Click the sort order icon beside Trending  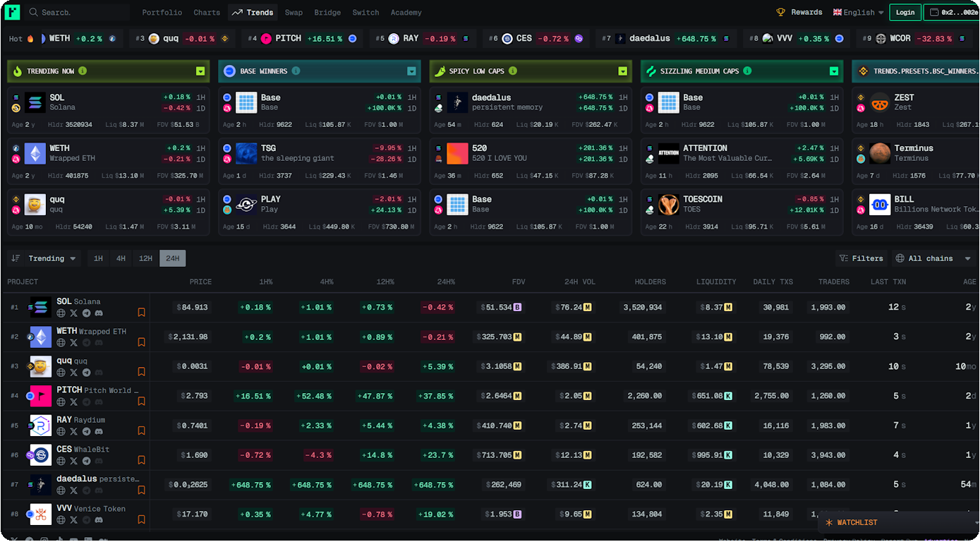point(16,258)
